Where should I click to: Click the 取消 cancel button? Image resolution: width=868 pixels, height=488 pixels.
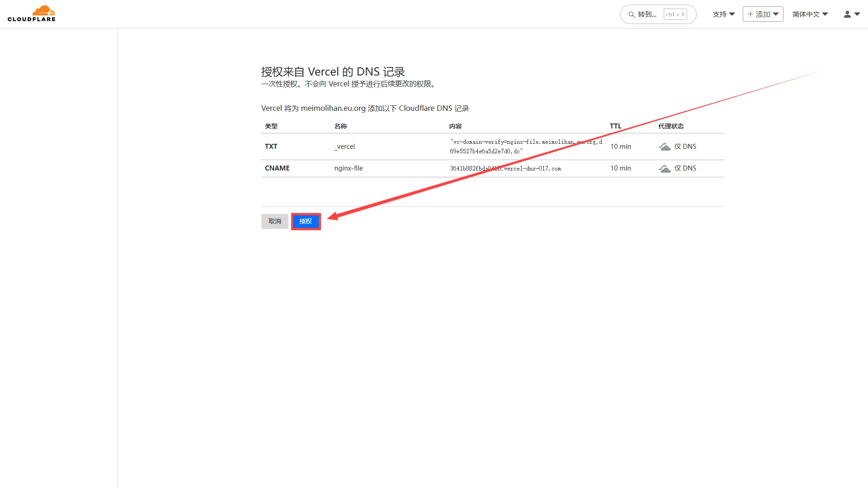tap(274, 221)
